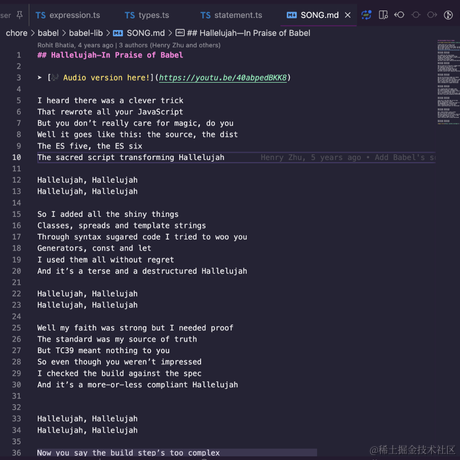The height and width of the screenshot is (460, 460).
Task: Click the SONG.md breadcrumb
Action: point(139,33)
